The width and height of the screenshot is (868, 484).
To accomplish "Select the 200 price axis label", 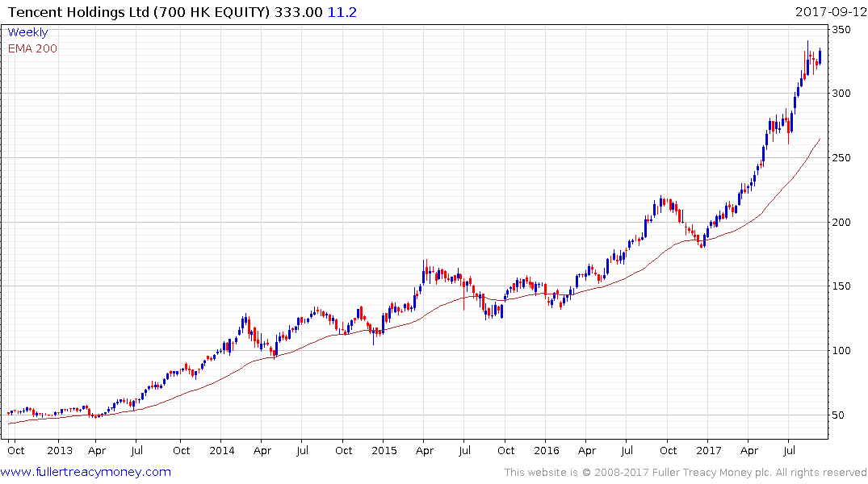I will [x=841, y=222].
